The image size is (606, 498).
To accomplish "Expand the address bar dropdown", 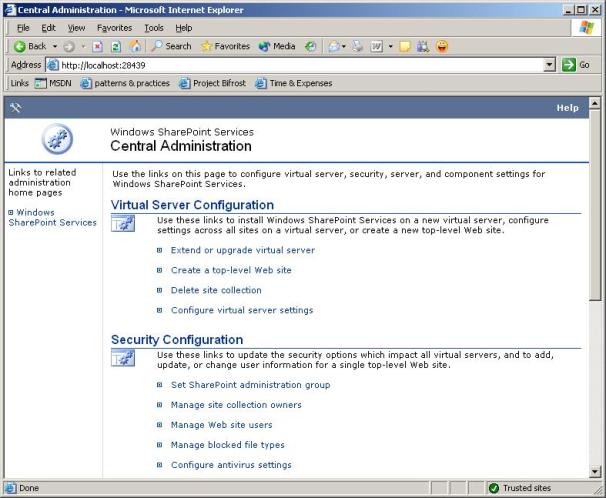I will coord(549,65).
